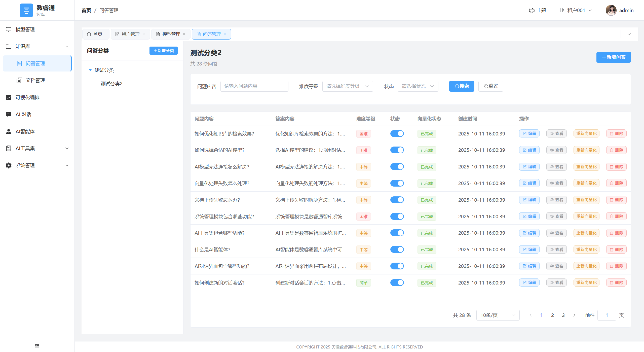The height and width of the screenshot is (352, 644).
Task: Click the 文档管理 sidebar icon
Action: click(20, 80)
